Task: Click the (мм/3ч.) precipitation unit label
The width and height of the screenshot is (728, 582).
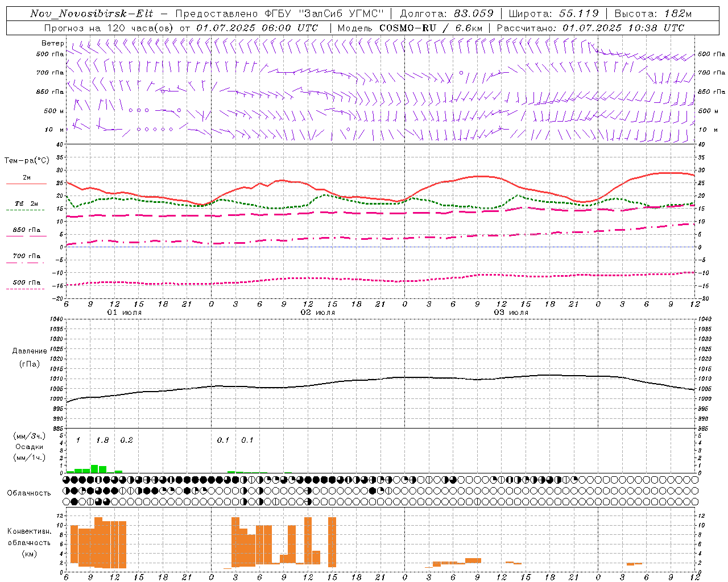Action: click(30, 436)
